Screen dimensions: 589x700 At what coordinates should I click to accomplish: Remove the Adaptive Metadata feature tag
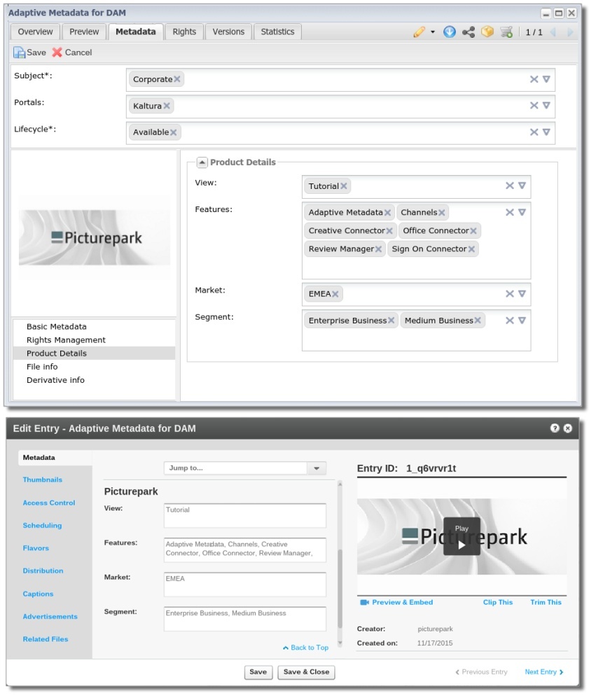point(387,213)
